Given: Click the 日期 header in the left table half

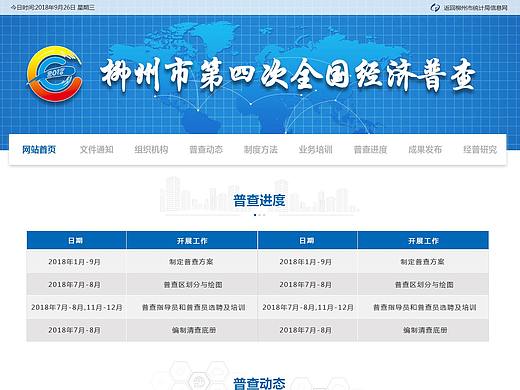Looking at the screenshot, I should [75, 241].
